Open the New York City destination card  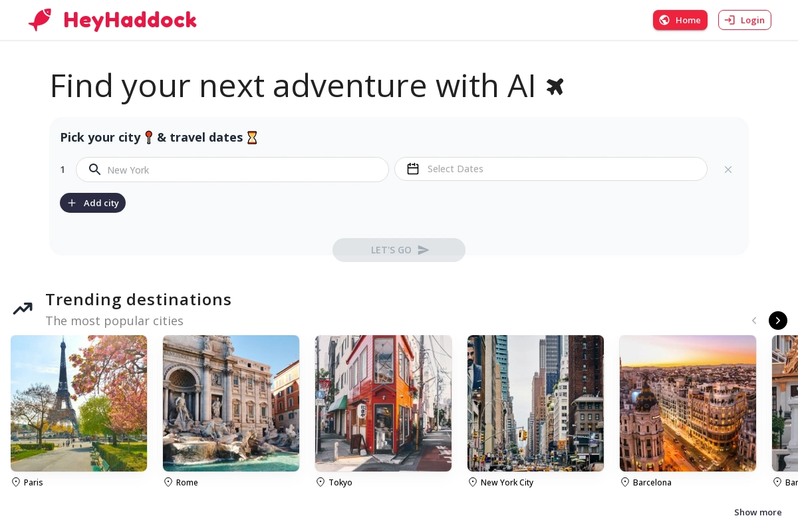535,411
